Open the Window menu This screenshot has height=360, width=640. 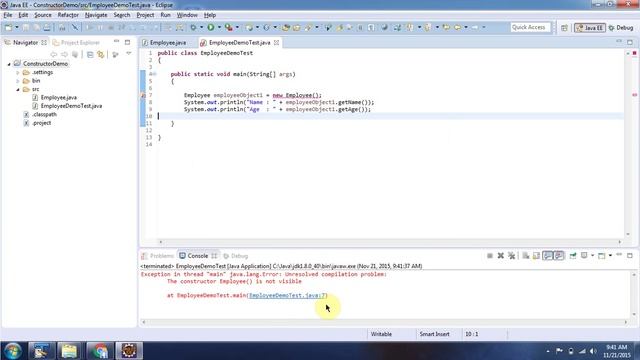[187, 15]
